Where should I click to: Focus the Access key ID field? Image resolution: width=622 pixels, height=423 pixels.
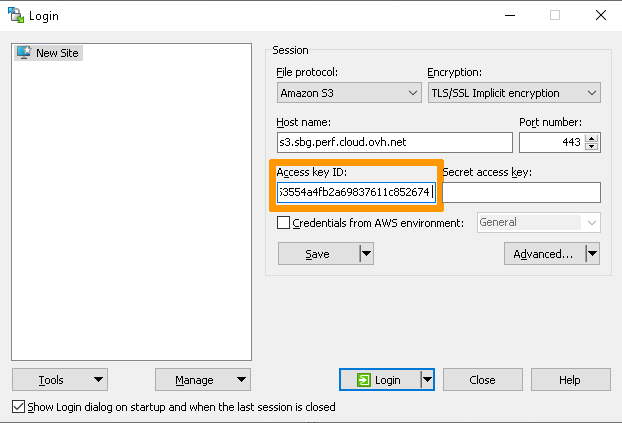356,192
